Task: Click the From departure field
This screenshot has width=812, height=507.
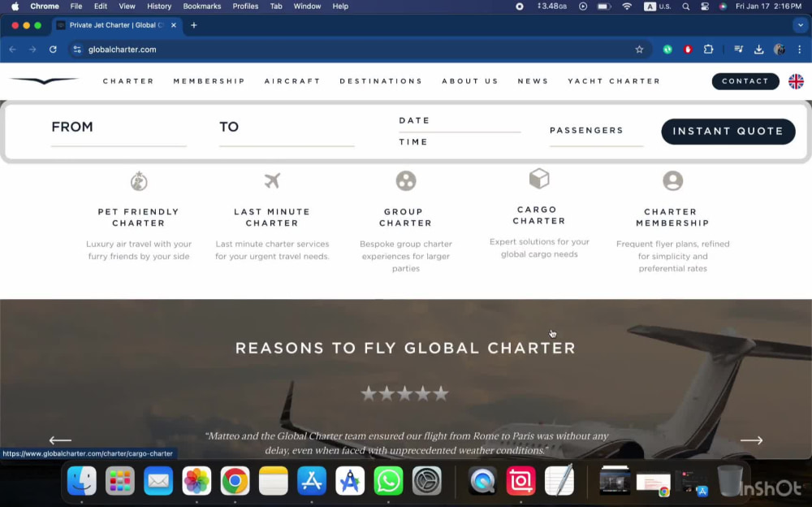Action: [119, 131]
